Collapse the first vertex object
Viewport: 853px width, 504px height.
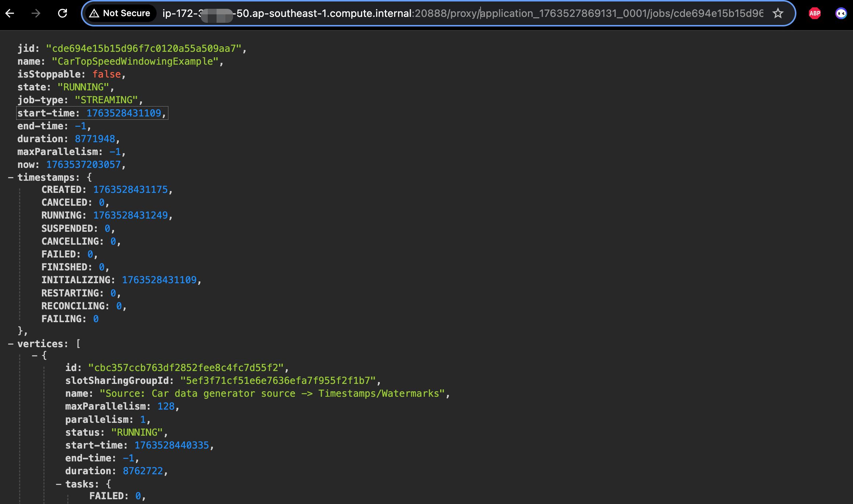(35, 356)
